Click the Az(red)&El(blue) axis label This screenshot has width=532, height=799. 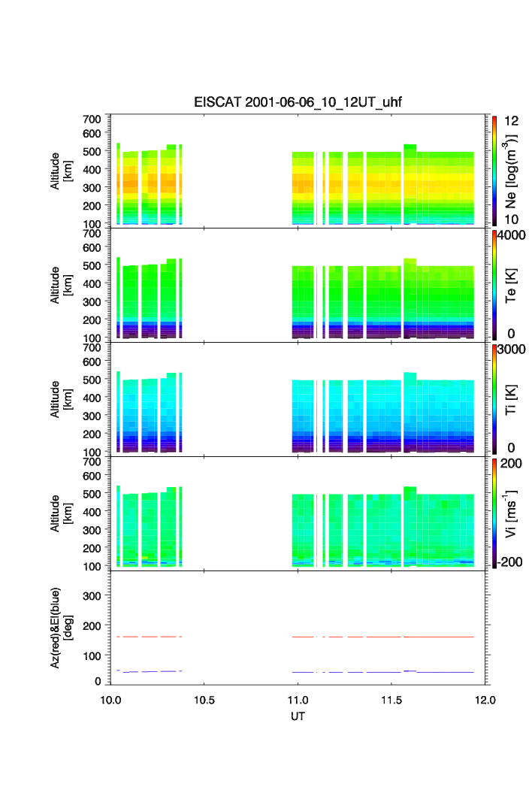pyautogui.click(x=60, y=627)
